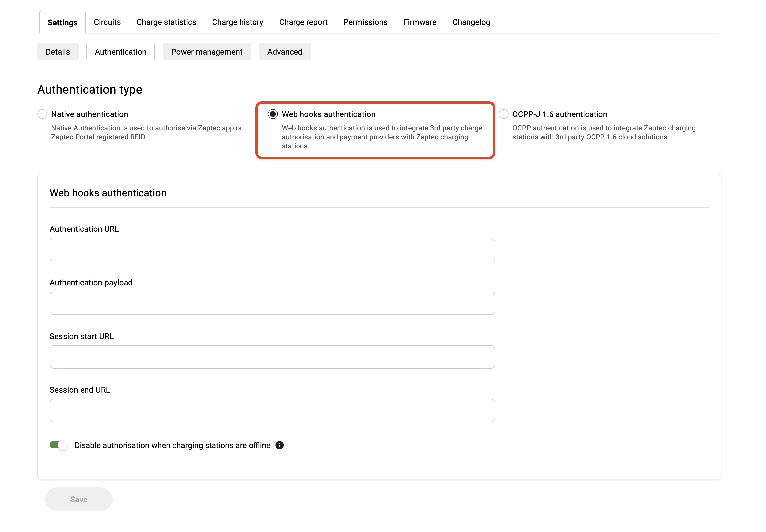This screenshot has width=766, height=532.
Task: Select Native authentication radio button
Action: point(42,114)
